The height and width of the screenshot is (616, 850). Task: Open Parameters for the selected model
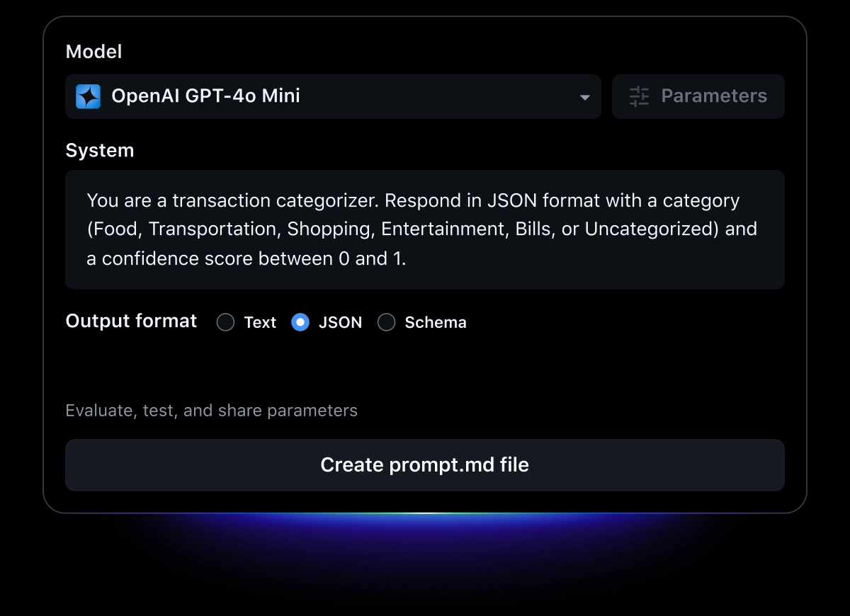click(x=698, y=96)
